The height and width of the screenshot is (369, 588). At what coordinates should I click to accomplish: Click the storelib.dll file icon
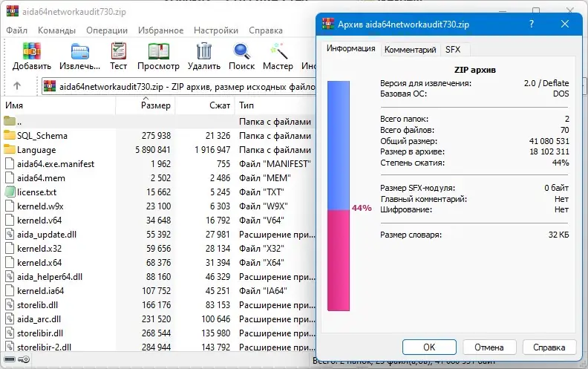pyautogui.click(x=10, y=305)
